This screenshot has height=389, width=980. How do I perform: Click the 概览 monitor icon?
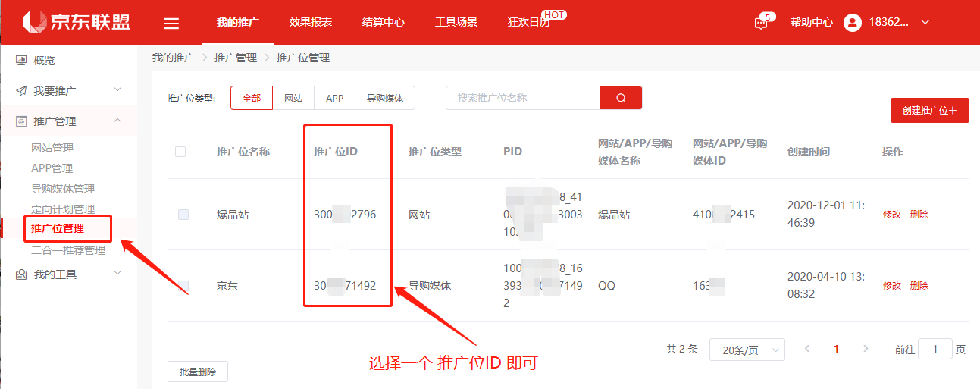(x=21, y=60)
